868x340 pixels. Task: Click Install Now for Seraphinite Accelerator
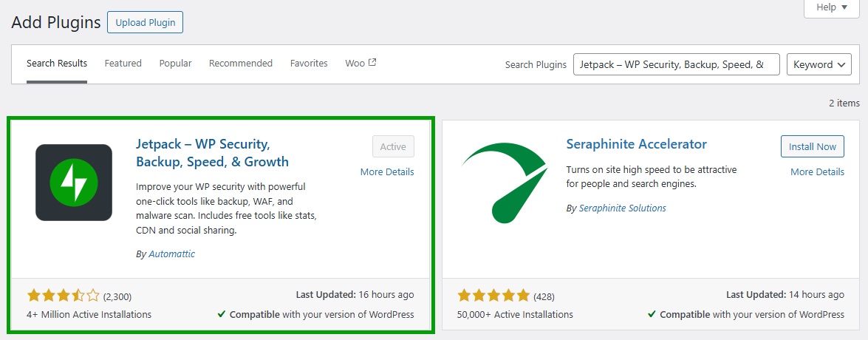point(812,147)
